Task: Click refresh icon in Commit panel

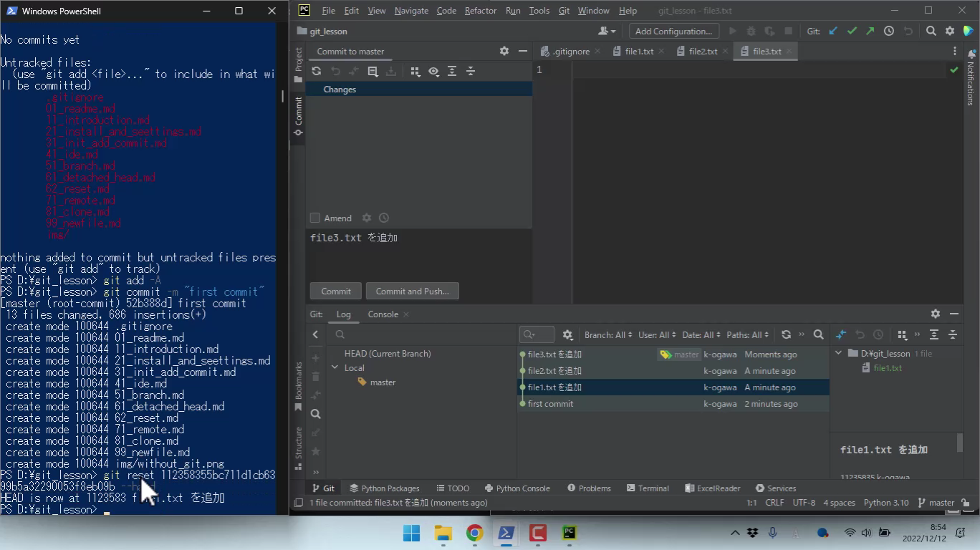Action: (x=316, y=71)
